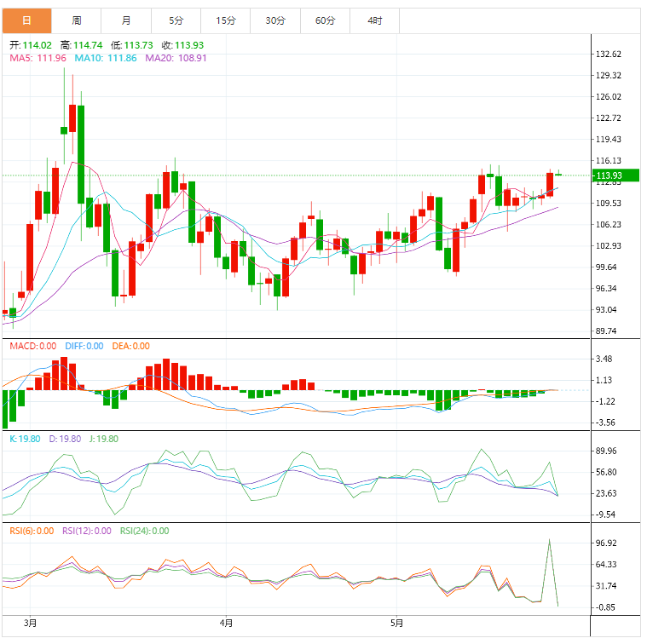
Task: Click the RSI(6): 0.00 label
Action: click(x=32, y=531)
